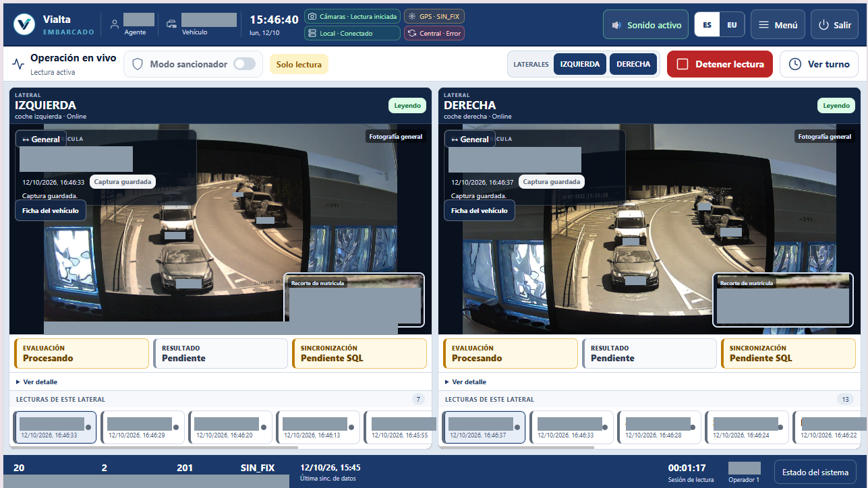This screenshot has height=488, width=868.
Task: Toggle the IZQUIERDA lateral button
Action: pos(580,64)
